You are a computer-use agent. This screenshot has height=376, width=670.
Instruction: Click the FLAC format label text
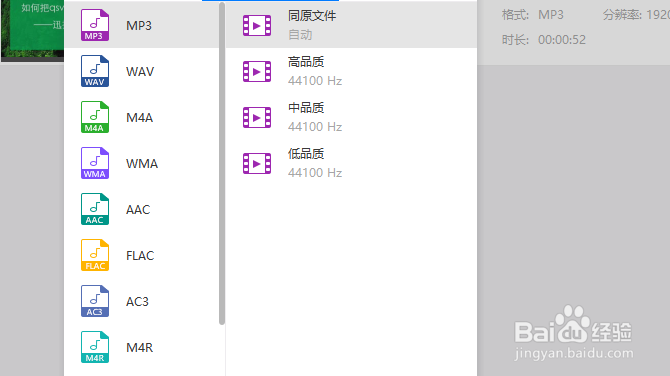tap(140, 256)
